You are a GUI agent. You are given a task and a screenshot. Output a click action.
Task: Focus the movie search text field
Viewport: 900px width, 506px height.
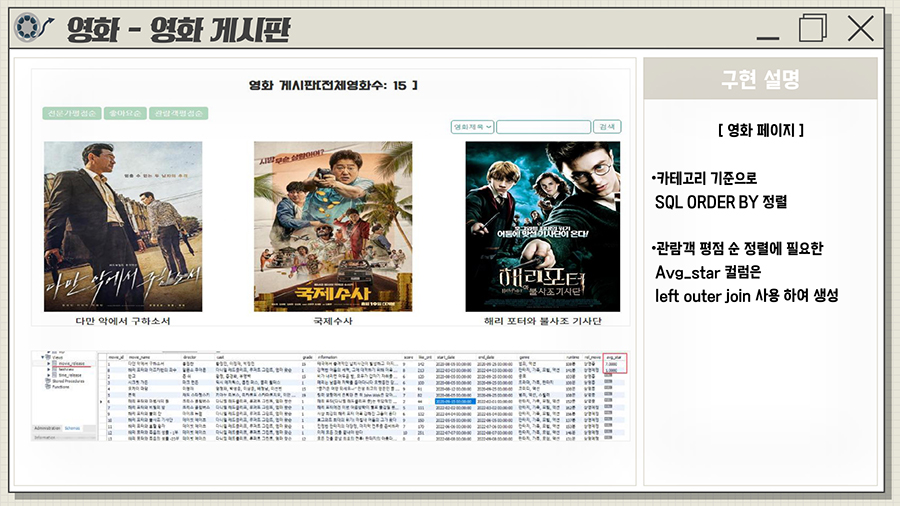pos(543,127)
